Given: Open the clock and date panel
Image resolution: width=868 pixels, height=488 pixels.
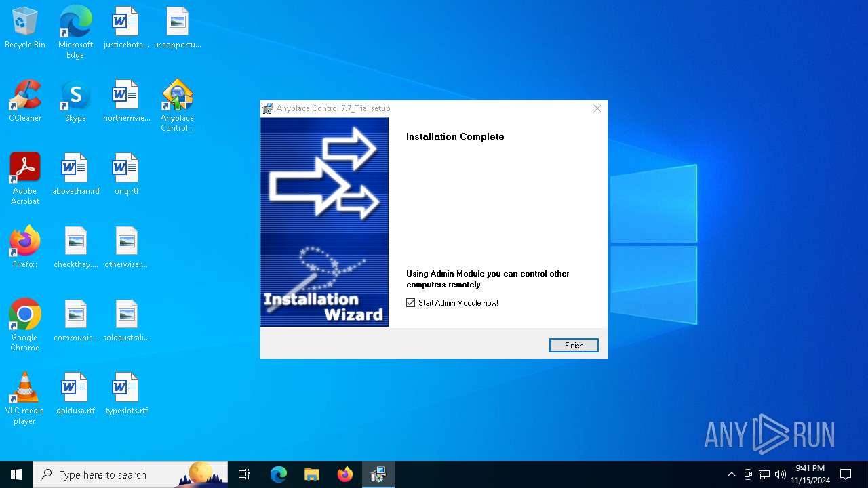Looking at the screenshot, I should (810, 474).
